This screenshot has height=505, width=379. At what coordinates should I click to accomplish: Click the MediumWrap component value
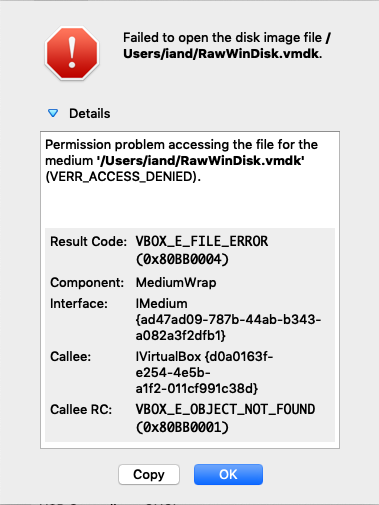(x=176, y=283)
